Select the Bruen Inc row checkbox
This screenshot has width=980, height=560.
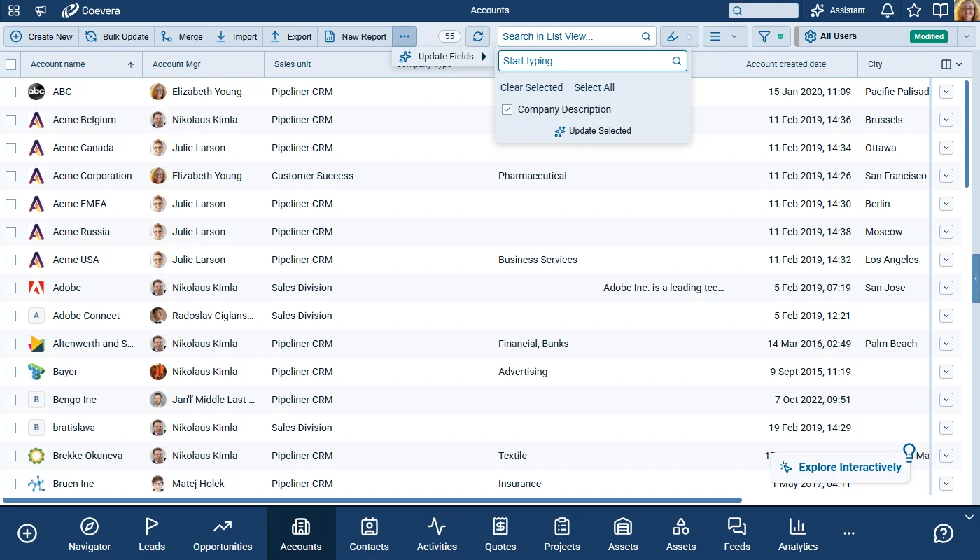[x=10, y=484]
